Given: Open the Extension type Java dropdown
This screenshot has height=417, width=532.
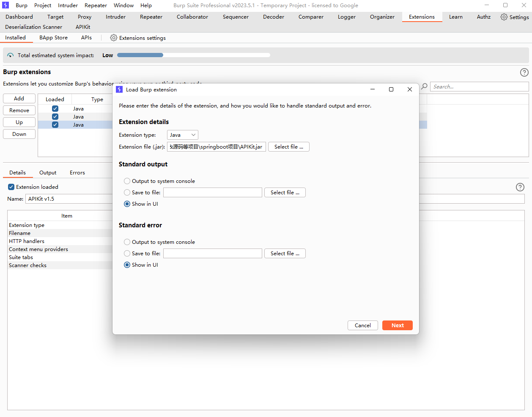Looking at the screenshot, I should (183, 135).
